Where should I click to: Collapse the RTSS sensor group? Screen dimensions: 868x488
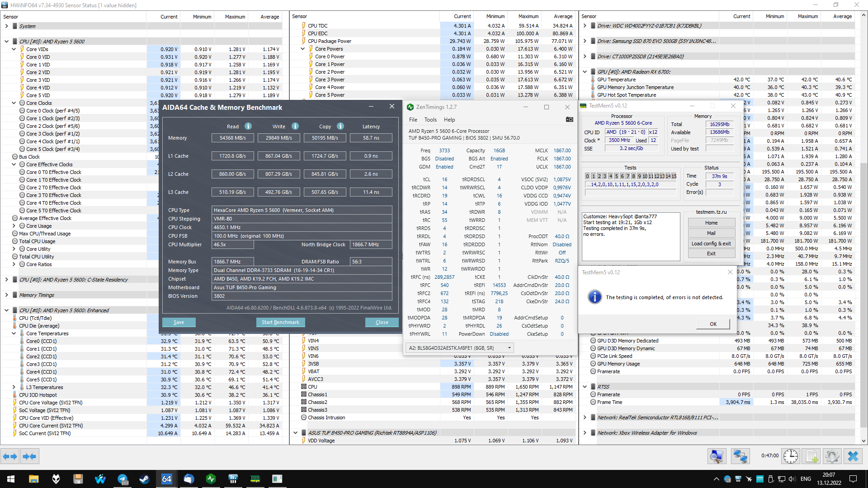[585, 387]
